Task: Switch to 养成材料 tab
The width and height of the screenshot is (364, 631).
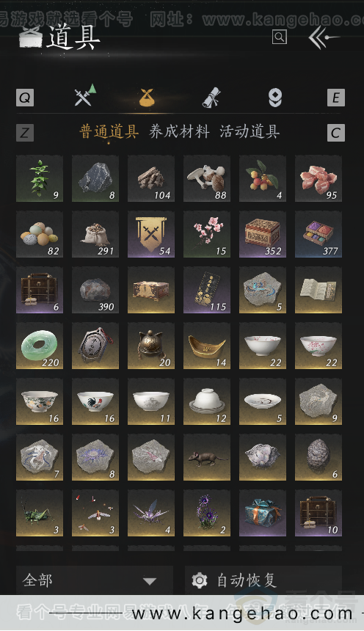Action: tap(179, 131)
